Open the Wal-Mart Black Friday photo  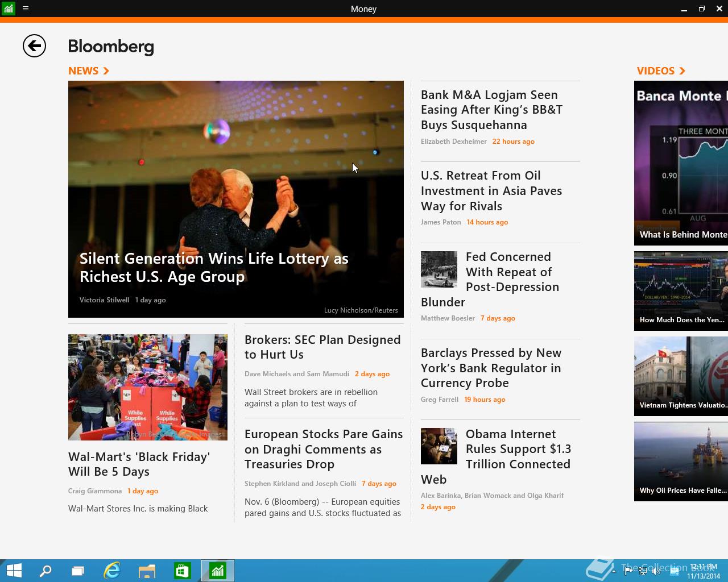(148, 387)
